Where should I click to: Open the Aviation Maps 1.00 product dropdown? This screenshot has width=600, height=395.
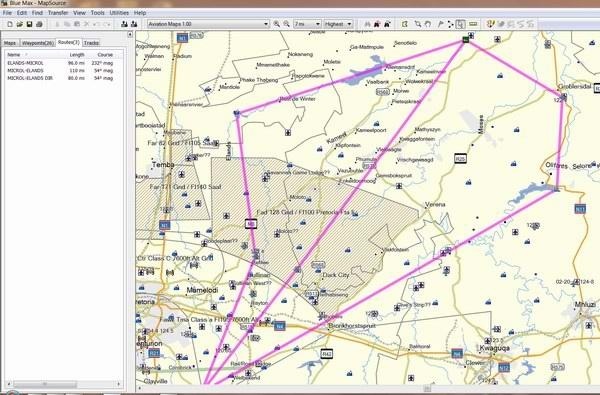click(209, 24)
